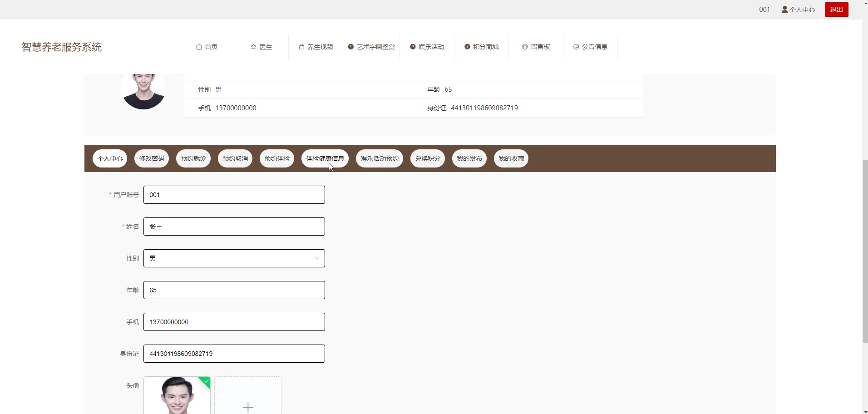Click the star icon beside 医生
This screenshot has height=414, width=868.
pos(253,47)
